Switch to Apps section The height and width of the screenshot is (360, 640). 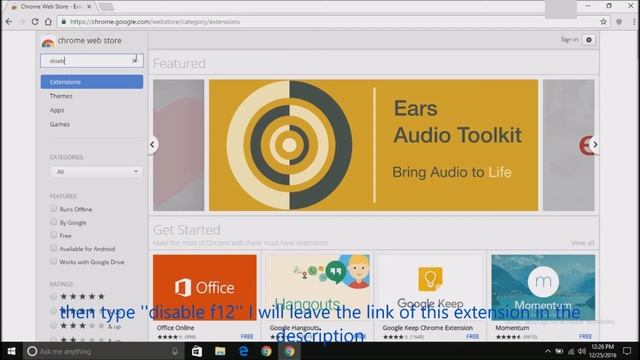(57, 110)
